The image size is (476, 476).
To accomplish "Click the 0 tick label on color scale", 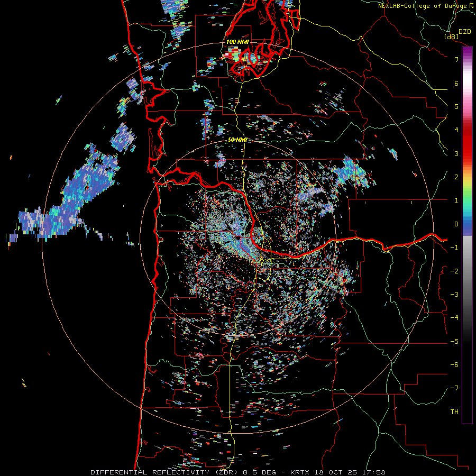I will tap(456, 224).
